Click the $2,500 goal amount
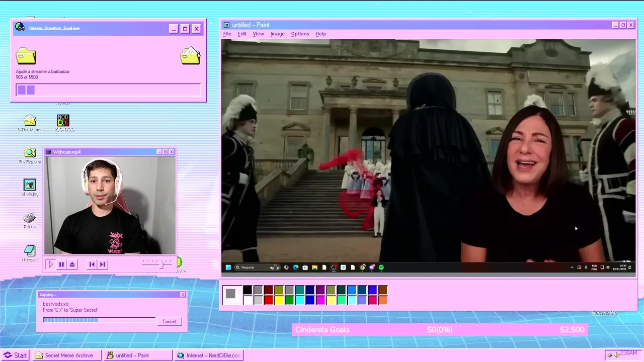This screenshot has height=362, width=644. point(572,330)
